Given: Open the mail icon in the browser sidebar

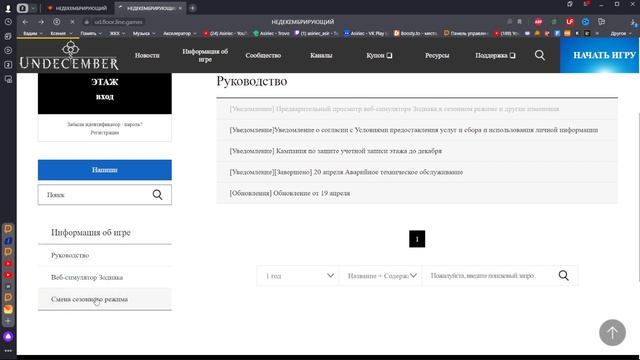Looking at the screenshot, I should coord(8,309).
